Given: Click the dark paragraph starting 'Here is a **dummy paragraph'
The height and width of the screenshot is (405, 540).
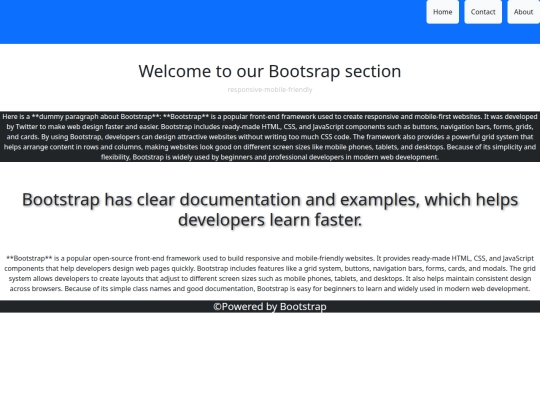Looking at the screenshot, I should click(270, 137).
